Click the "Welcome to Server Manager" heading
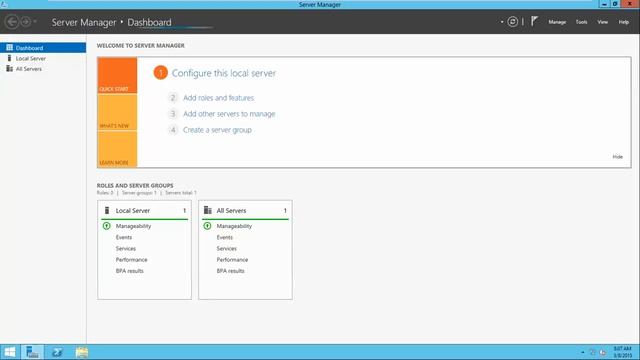Viewport: 640px width, 360px height. point(141,46)
